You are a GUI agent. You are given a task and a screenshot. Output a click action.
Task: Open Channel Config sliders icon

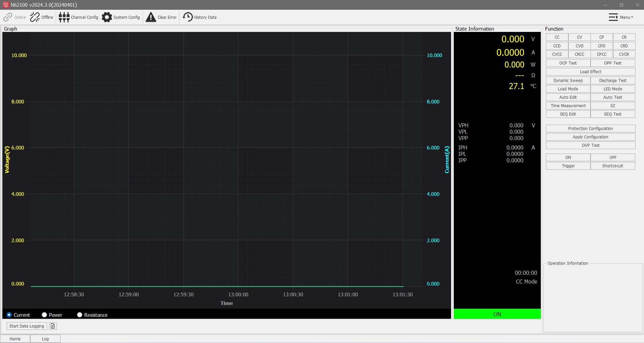[64, 17]
